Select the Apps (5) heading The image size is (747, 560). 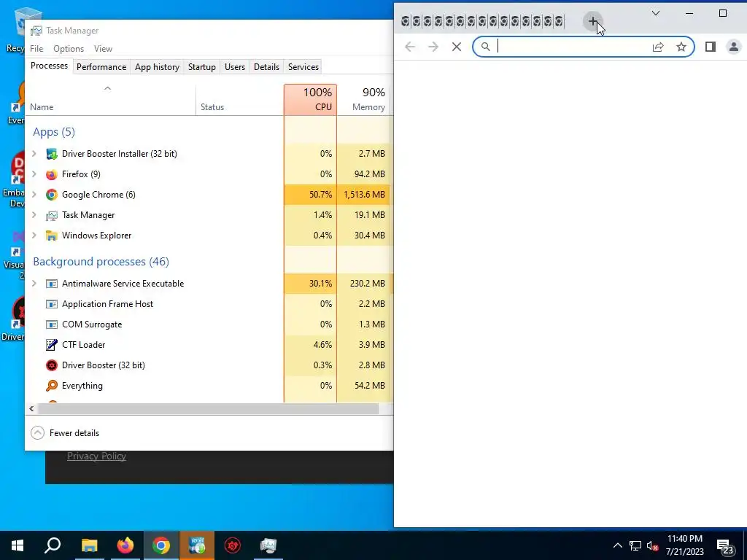[54, 132]
